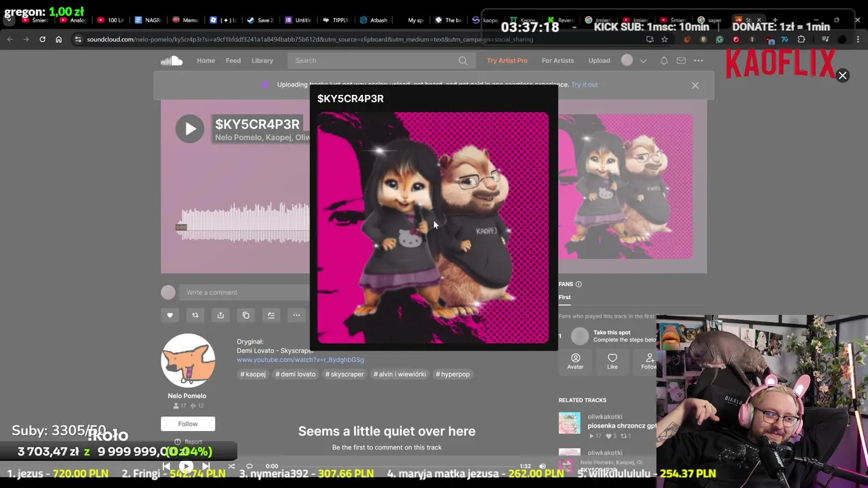This screenshot has height=488, width=868.
Task: Open the notifications bell
Action: click(664, 60)
